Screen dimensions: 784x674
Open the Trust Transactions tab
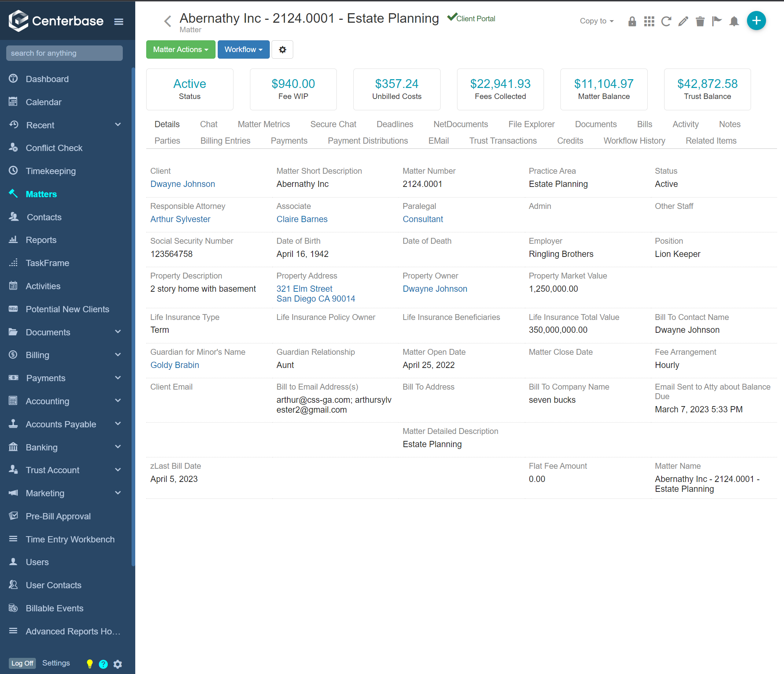point(503,140)
